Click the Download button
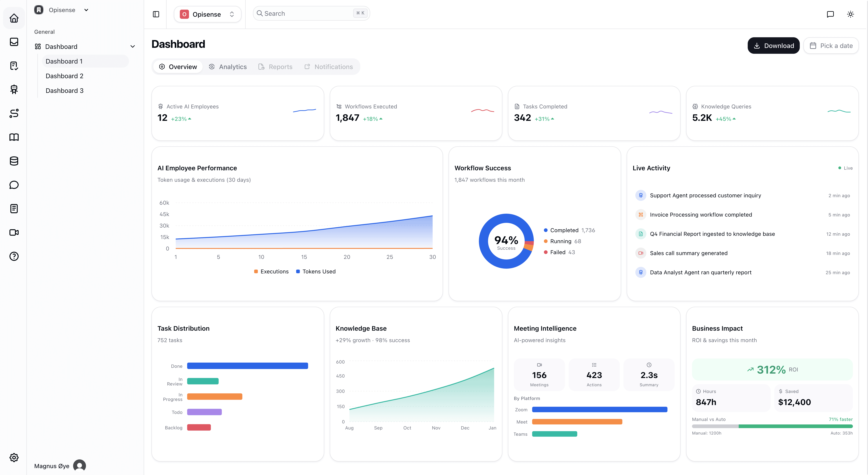868x475 pixels. pyautogui.click(x=773, y=46)
